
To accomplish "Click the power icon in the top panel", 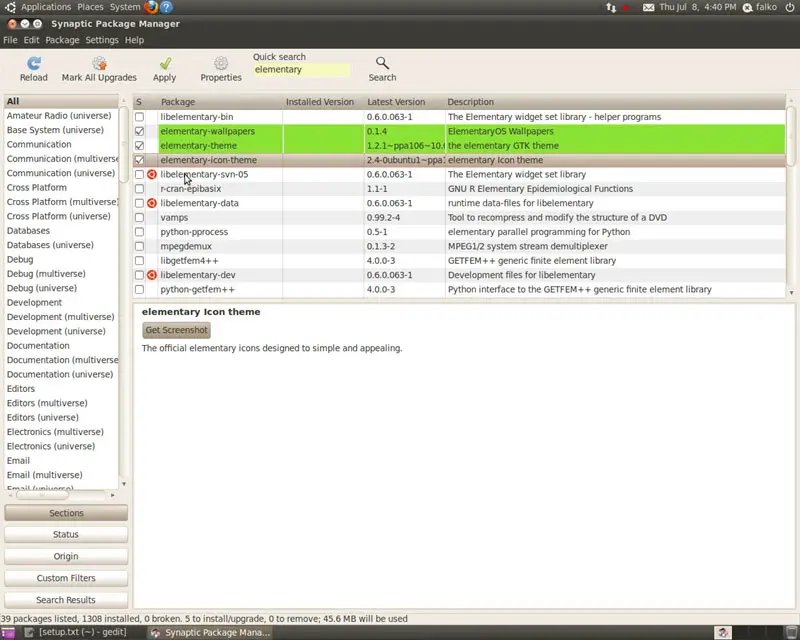I will pos(790,7).
